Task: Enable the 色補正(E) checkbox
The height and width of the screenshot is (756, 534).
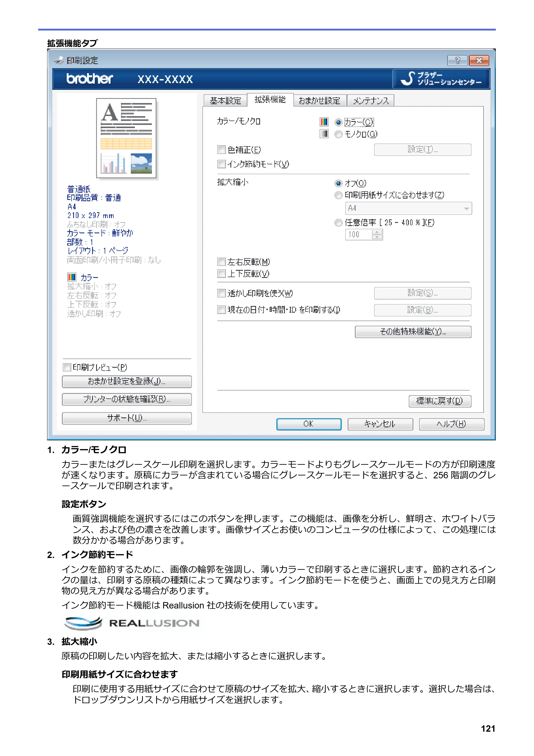Action: tap(221, 150)
